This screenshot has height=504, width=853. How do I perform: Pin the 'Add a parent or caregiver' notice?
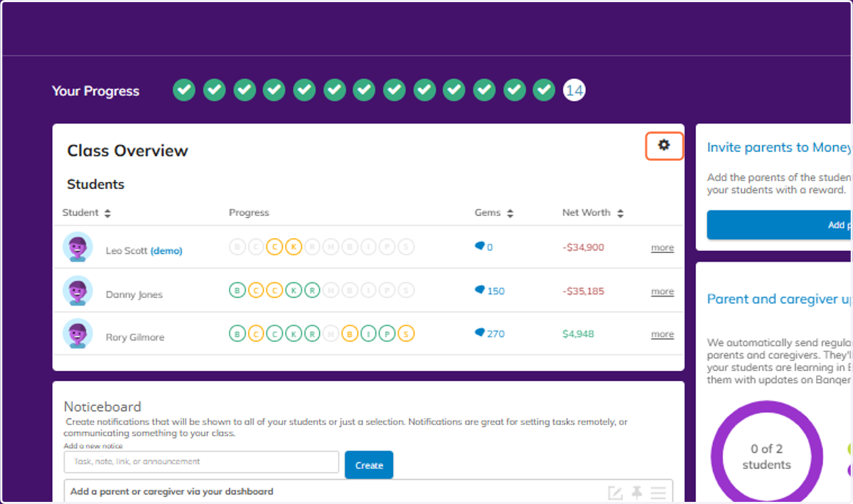point(637,493)
